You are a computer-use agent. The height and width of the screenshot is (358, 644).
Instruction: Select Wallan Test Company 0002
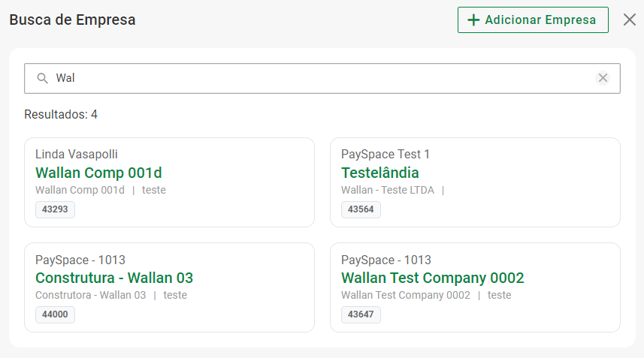tap(432, 278)
